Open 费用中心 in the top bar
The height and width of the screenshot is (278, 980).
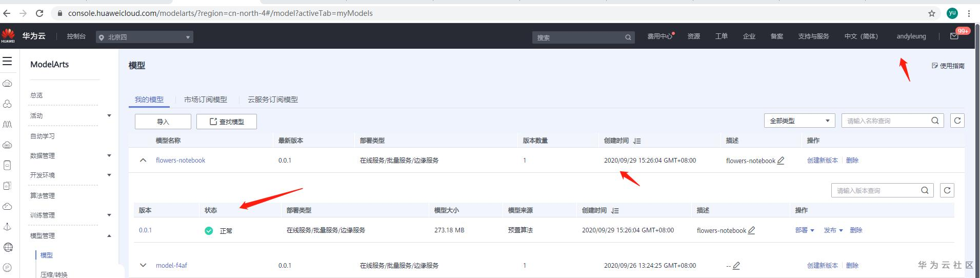[660, 36]
